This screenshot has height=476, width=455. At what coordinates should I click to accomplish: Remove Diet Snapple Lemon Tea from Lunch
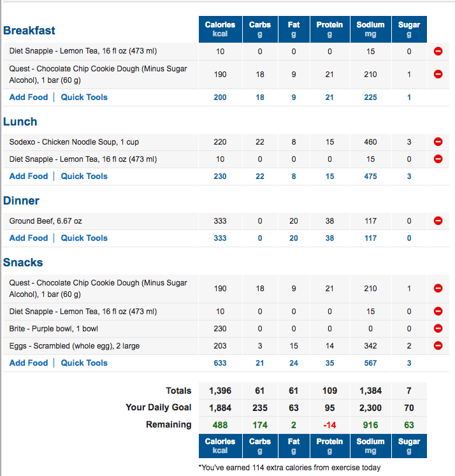click(438, 159)
